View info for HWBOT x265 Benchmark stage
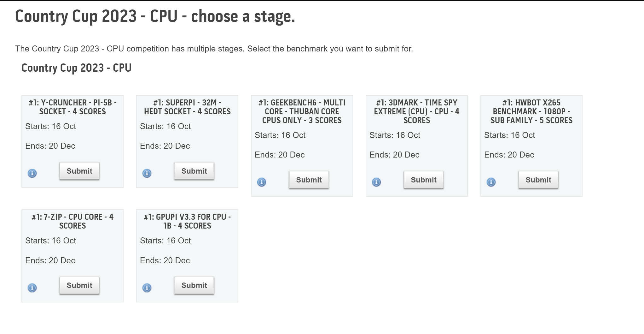This screenshot has height=334, width=644. pos(491,182)
